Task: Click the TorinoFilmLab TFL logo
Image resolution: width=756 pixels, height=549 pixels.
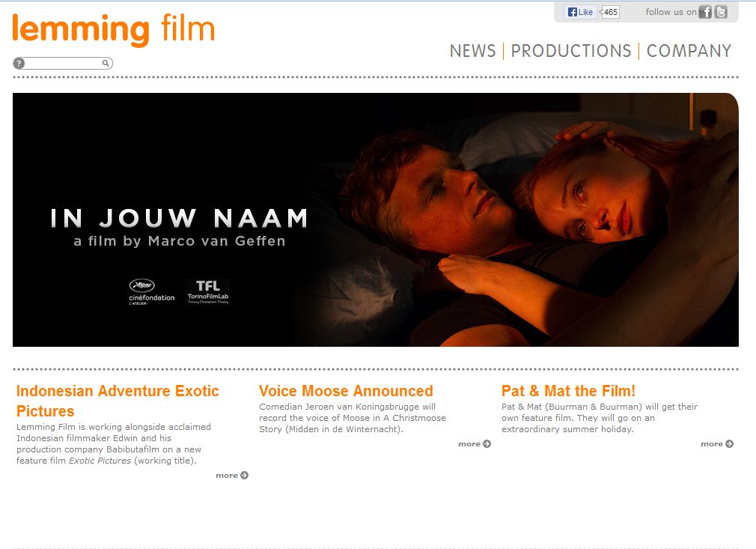Action: click(x=208, y=292)
